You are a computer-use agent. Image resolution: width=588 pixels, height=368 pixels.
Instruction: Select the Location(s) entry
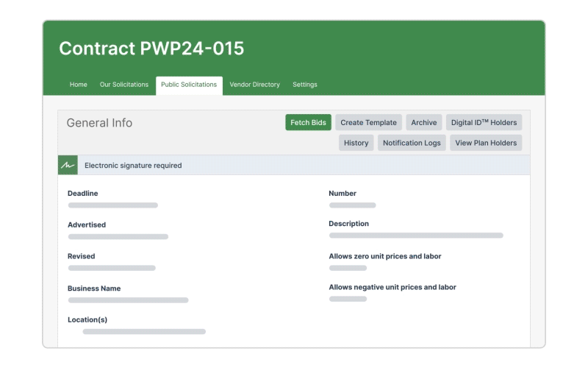(144, 332)
